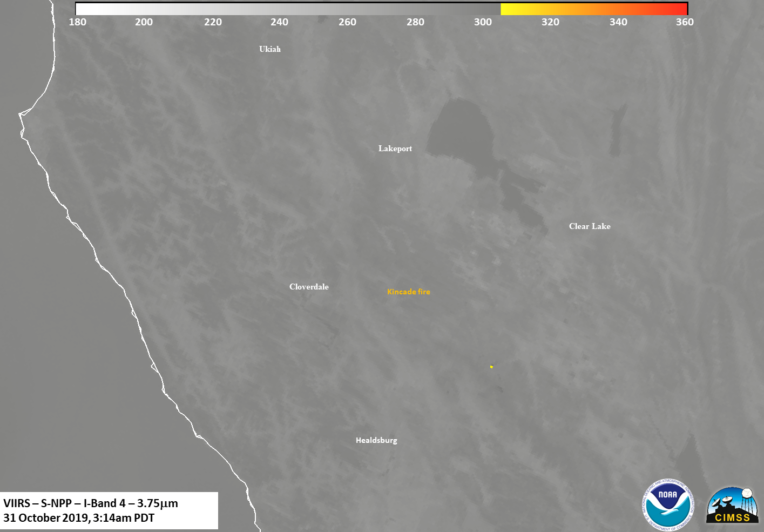
Task: Click the 'VIIRS – S-NPP – I-Band 4' caption line
Action: click(91, 503)
